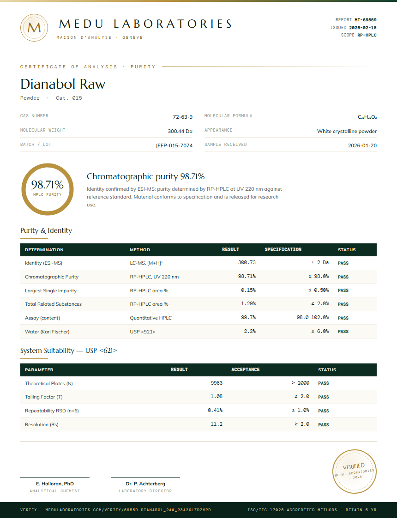397x532 pixels.
Task: Click the VERIFIED Medu Laboratories seal
Action: (354, 471)
